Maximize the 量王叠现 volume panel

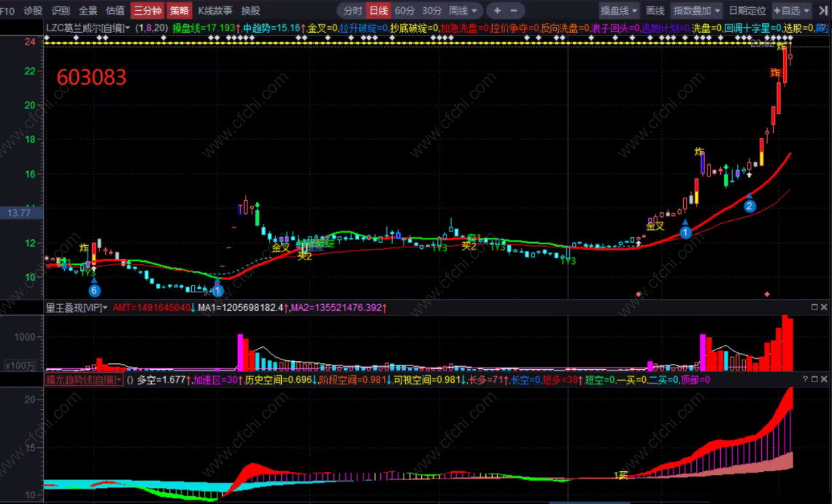(814, 307)
